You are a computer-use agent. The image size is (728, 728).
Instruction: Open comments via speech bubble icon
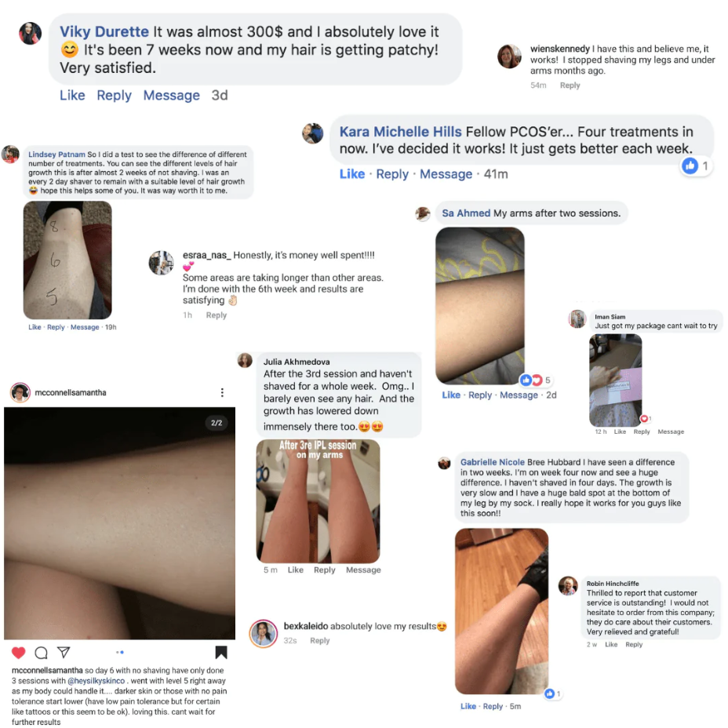42,653
